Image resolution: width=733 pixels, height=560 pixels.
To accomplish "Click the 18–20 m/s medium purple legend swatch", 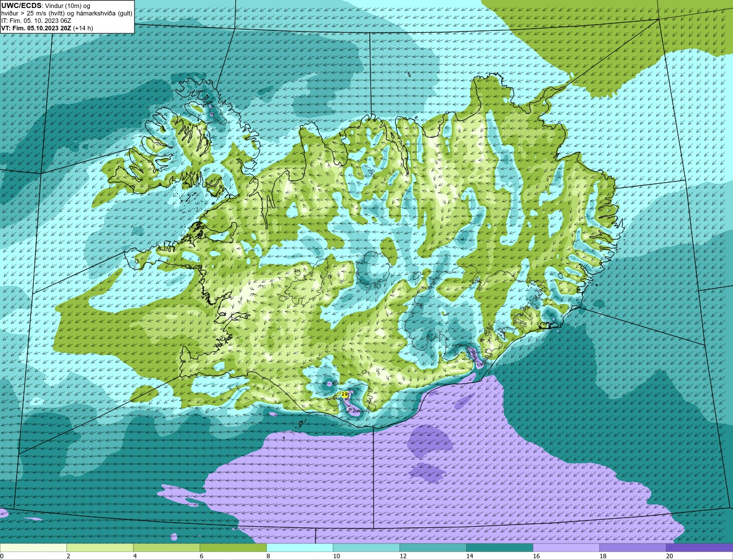I will tap(633, 548).
